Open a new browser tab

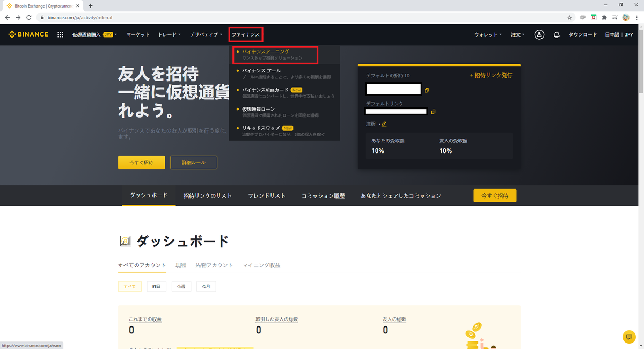click(x=90, y=5)
